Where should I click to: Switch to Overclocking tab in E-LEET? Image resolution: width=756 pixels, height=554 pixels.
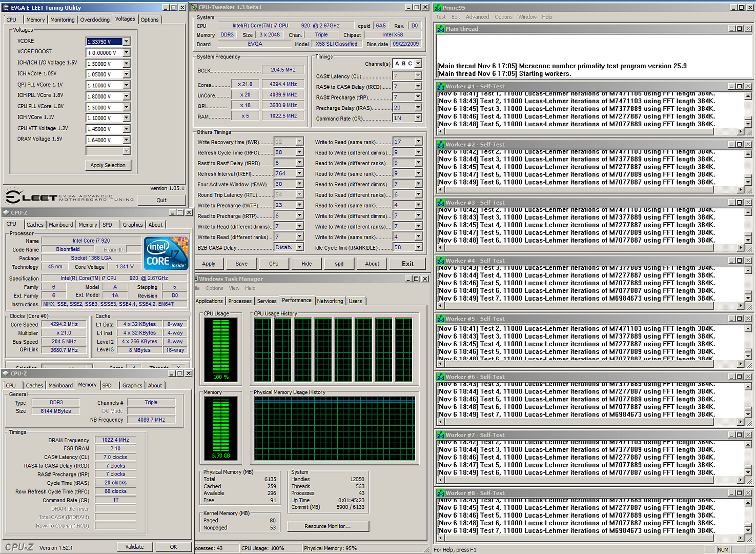click(95, 19)
